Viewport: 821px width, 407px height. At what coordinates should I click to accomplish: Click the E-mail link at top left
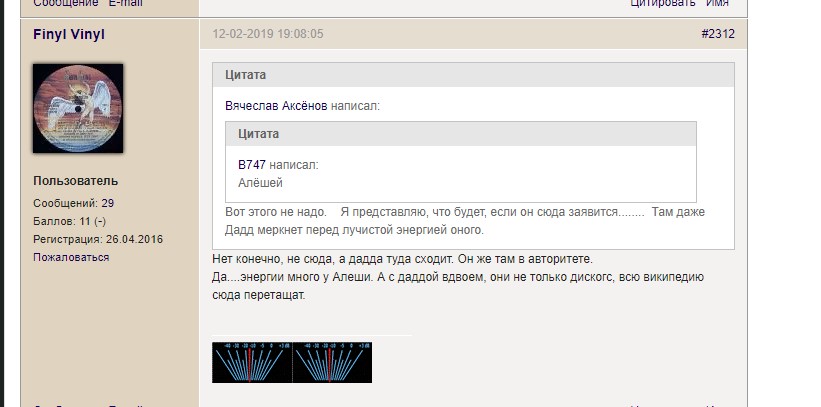click(125, 4)
